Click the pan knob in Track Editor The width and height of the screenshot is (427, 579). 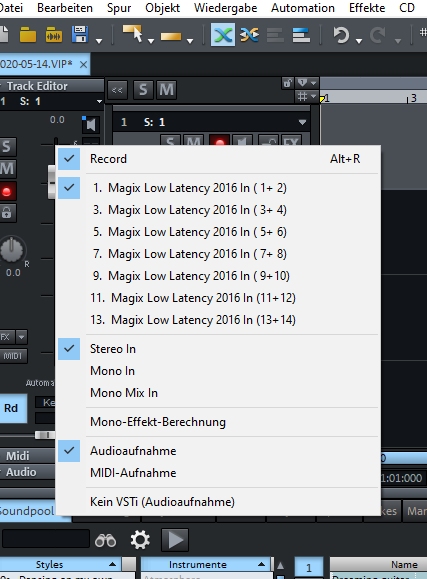coord(12,249)
